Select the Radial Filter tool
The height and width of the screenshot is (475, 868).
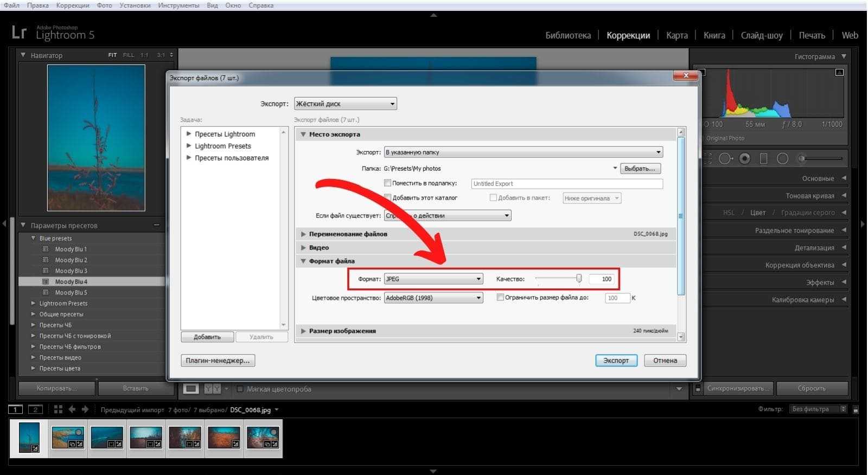point(782,159)
